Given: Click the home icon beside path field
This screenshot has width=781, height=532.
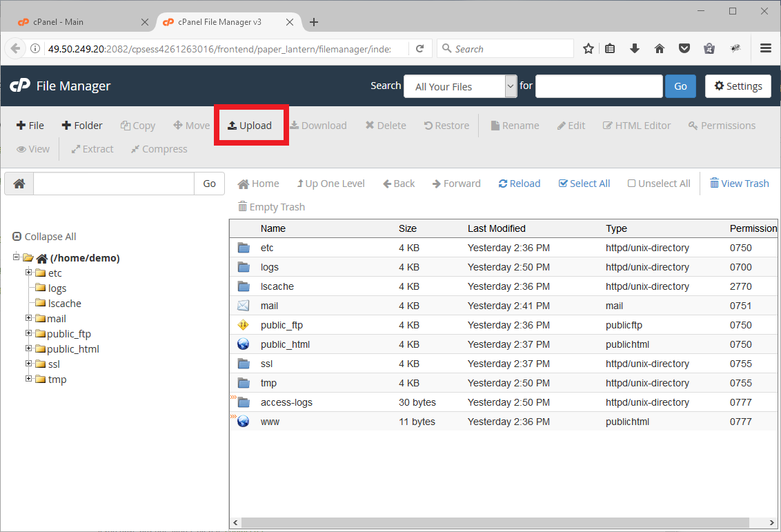Looking at the screenshot, I should click(x=19, y=184).
